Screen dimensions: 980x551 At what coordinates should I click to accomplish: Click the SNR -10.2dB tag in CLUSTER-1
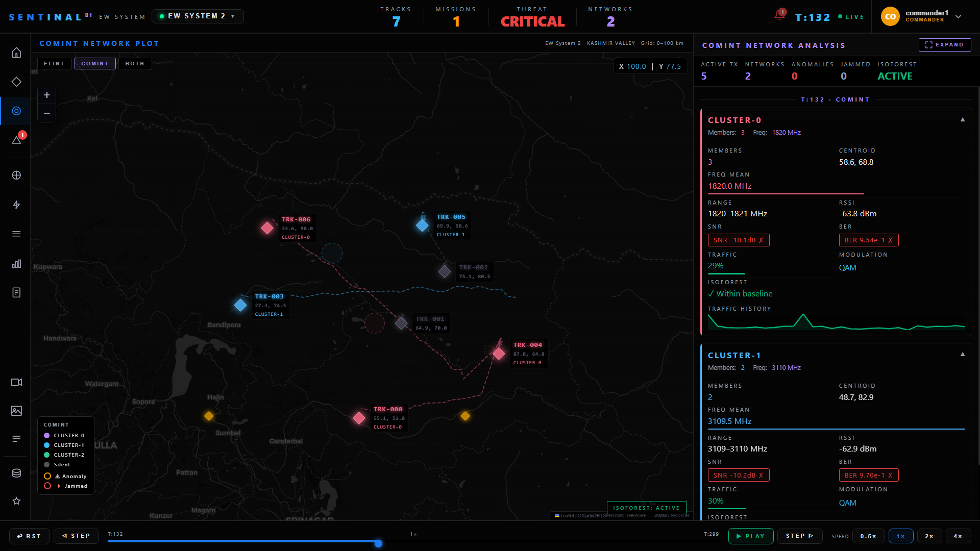(739, 475)
